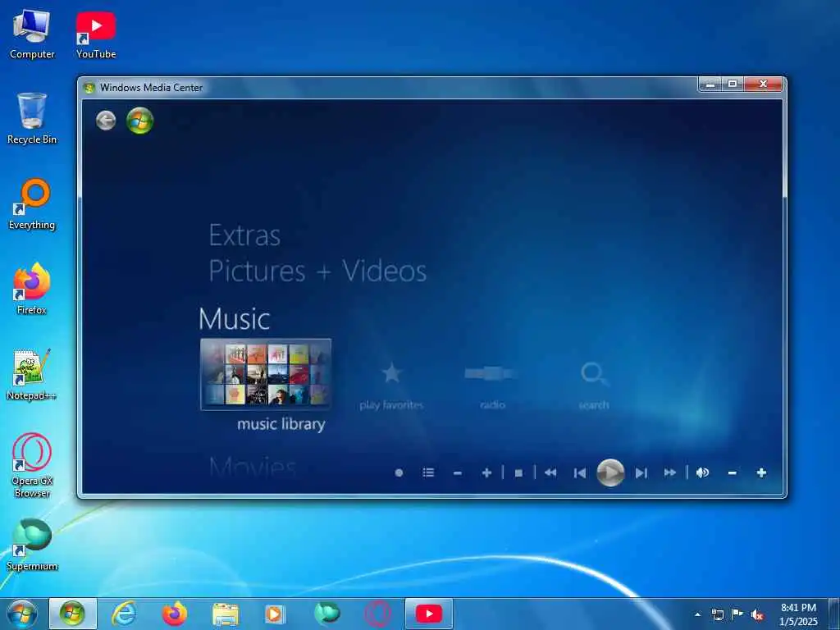Viewport: 840px width, 630px height.
Task: Select the Notepad++ desktop shortcut
Action: click(x=32, y=374)
